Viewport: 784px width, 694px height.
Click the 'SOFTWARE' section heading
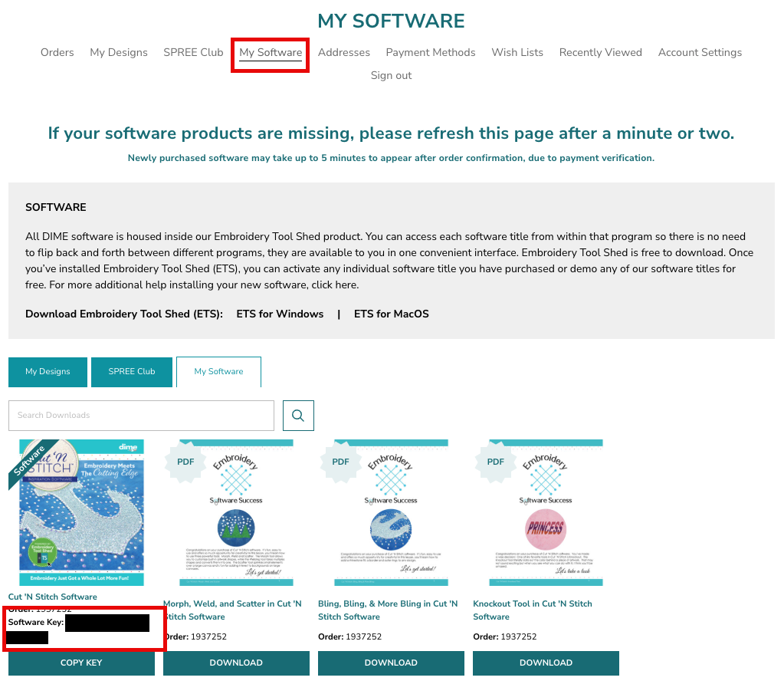[56, 208]
